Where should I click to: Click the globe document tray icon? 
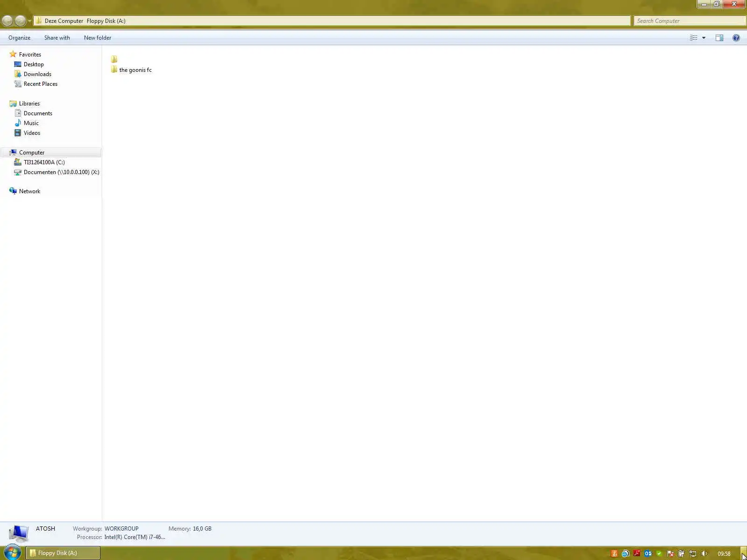(626, 553)
